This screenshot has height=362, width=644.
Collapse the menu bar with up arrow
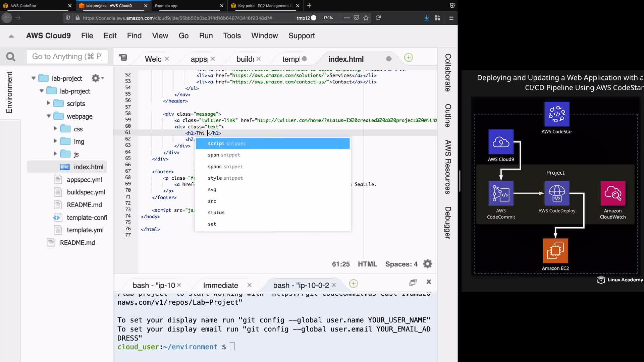coord(11,36)
